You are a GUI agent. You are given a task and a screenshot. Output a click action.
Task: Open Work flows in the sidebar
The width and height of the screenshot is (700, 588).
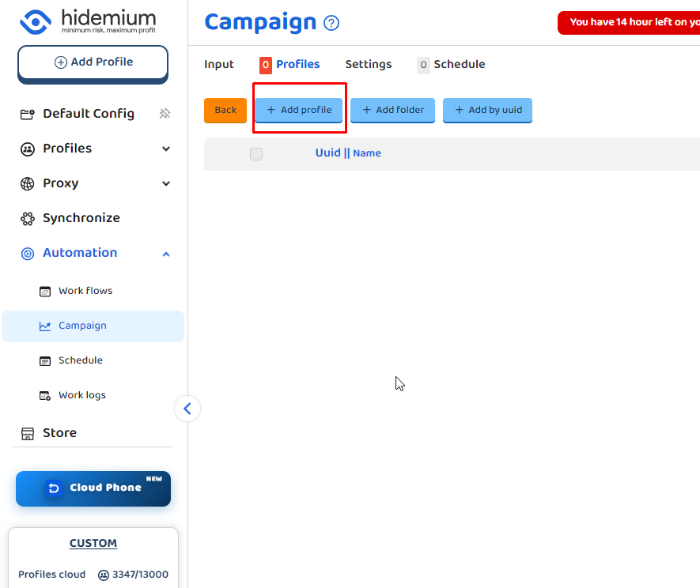tap(85, 291)
